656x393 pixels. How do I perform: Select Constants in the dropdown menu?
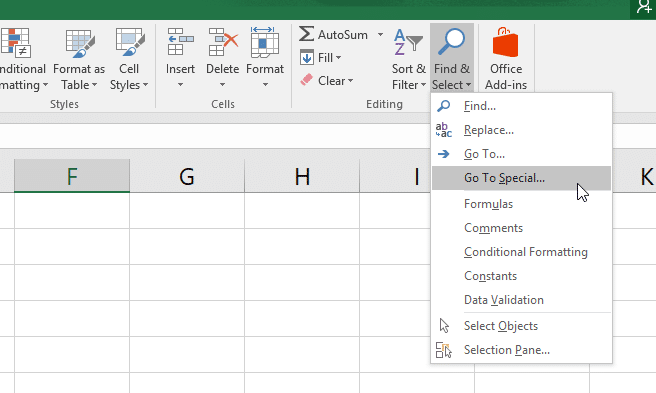point(521,276)
